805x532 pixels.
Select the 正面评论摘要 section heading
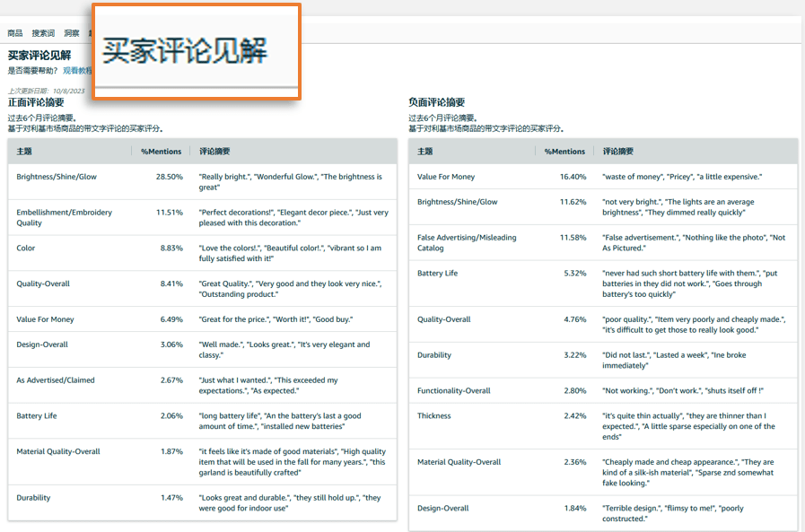coord(36,102)
